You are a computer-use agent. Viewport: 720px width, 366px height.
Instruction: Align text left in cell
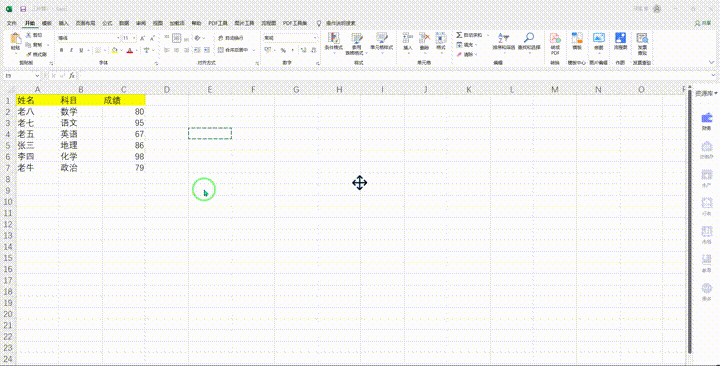[x=167, y=50]
